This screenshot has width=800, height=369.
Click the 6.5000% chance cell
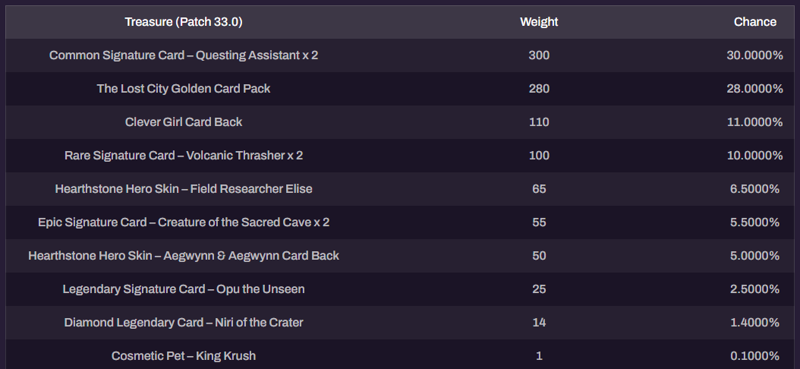(755, 189)
